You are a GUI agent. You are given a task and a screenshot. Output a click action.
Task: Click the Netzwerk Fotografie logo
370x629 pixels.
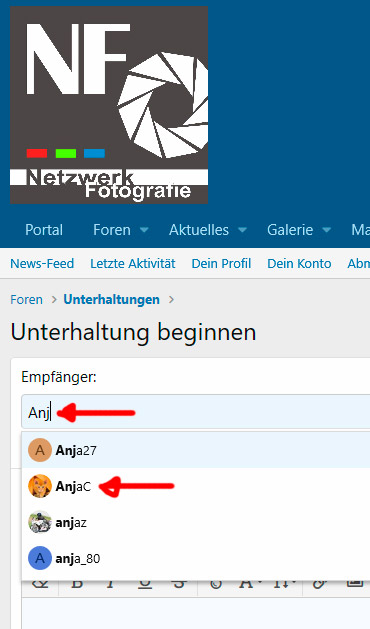click(x=109, y=105)
